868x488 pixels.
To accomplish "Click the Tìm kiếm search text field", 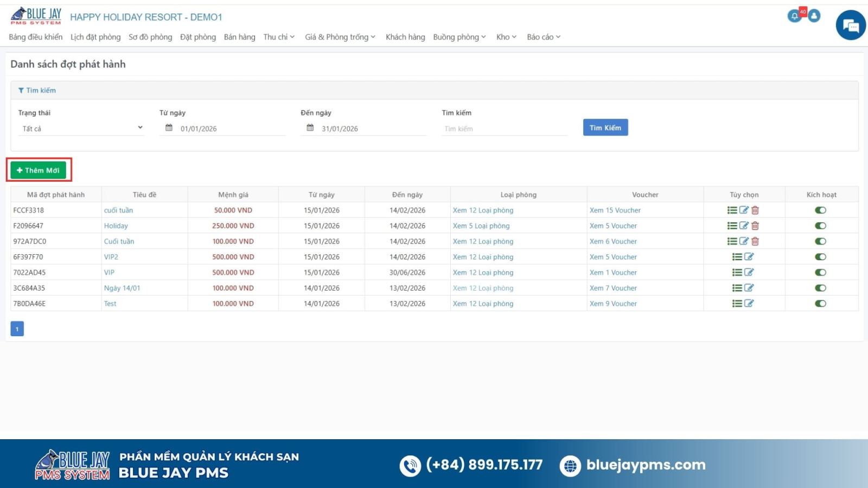I will tap(503, 129).
